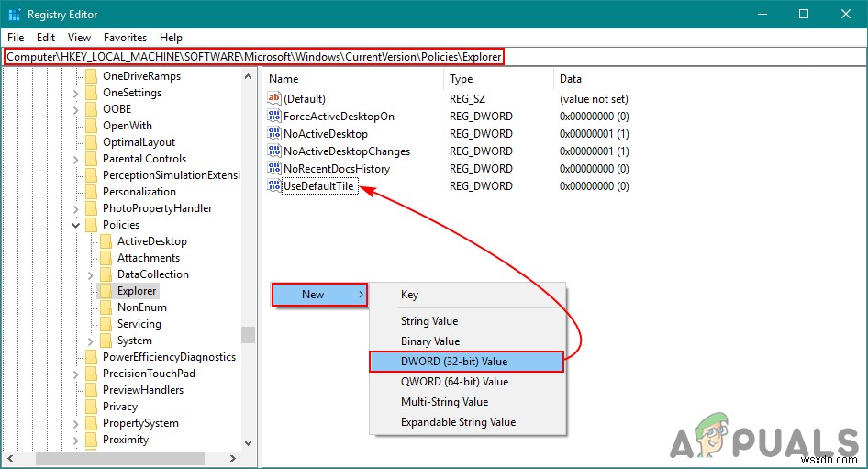Expand the OneSettings tree node
The height and width of the screenshot is (469, 868).
[76, 94]
